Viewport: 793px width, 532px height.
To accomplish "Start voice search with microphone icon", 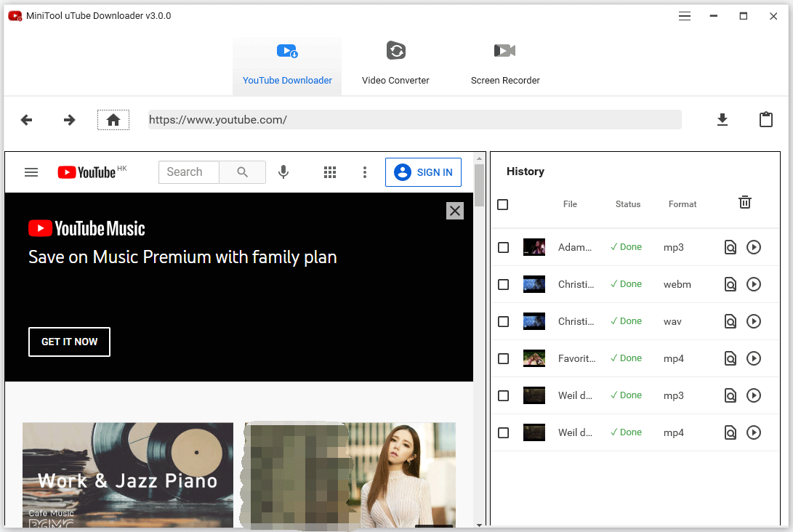I will click(x=283, y=172).
